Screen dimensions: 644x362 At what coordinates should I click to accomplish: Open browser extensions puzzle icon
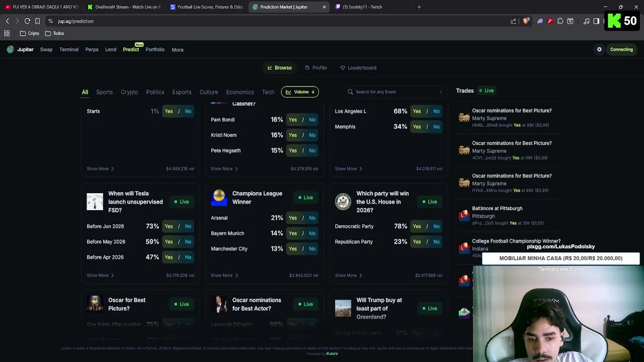(560, 21)
